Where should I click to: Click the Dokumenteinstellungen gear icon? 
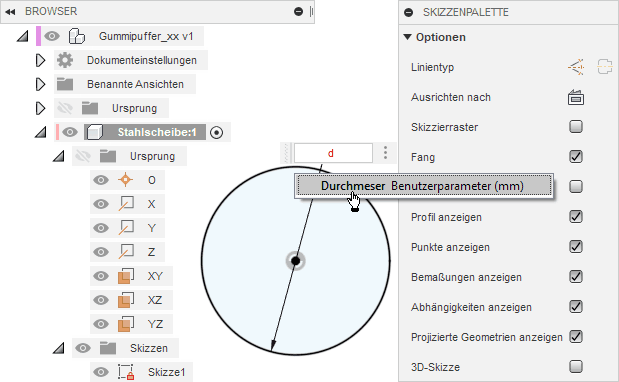coord(65,60)
